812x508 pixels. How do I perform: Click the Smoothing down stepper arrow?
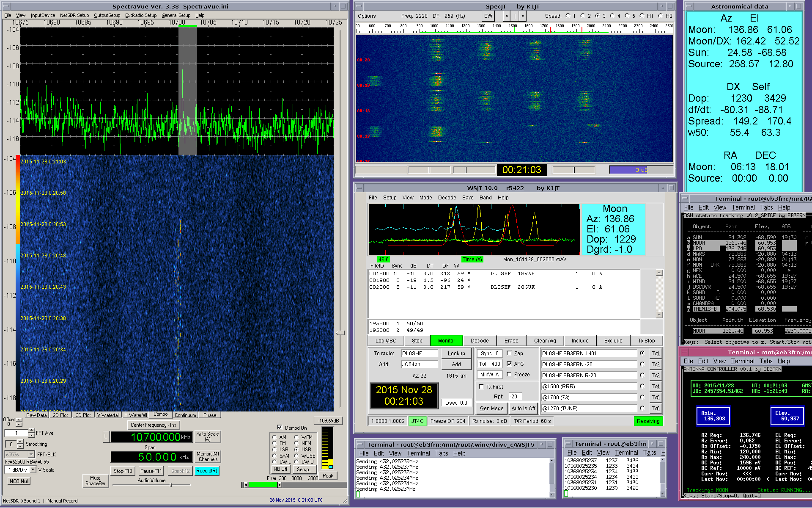[x=20, y=446]
